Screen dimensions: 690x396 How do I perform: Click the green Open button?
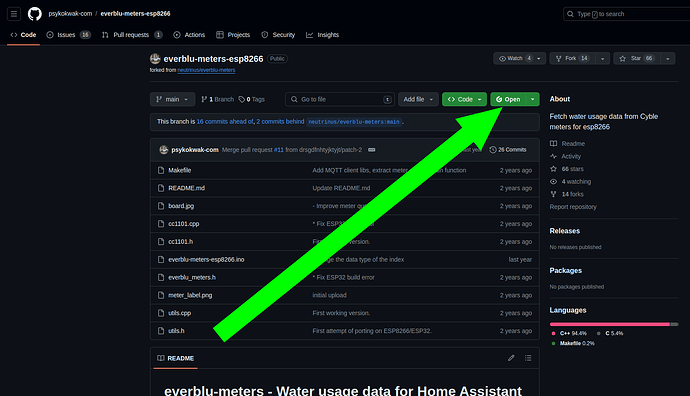(x=508, y=99)
